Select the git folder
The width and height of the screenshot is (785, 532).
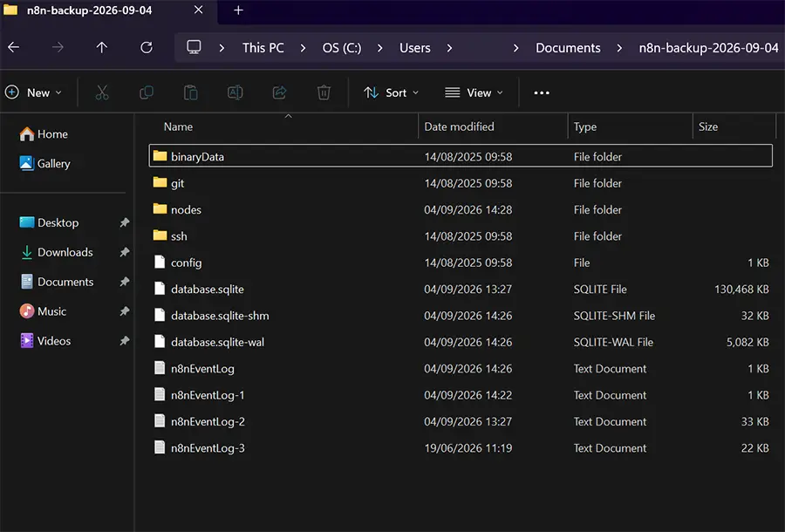point(461,183)
